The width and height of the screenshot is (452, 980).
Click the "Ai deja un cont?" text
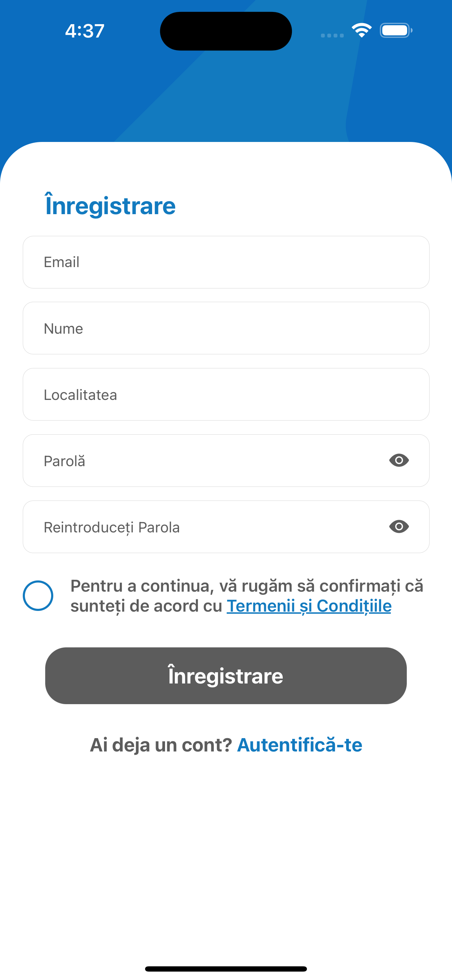click(160, 745)
